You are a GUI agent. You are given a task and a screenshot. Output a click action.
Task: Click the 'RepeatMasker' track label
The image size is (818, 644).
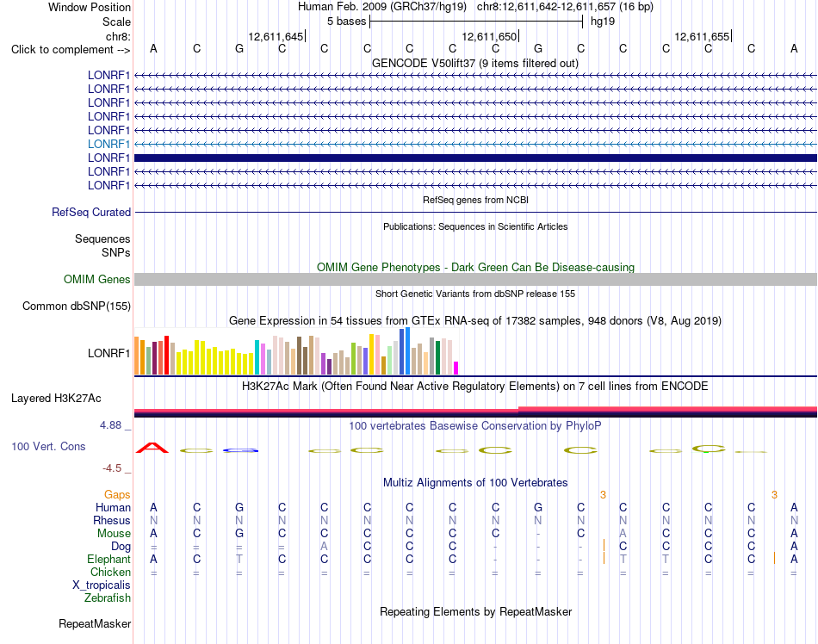[95, 624]
